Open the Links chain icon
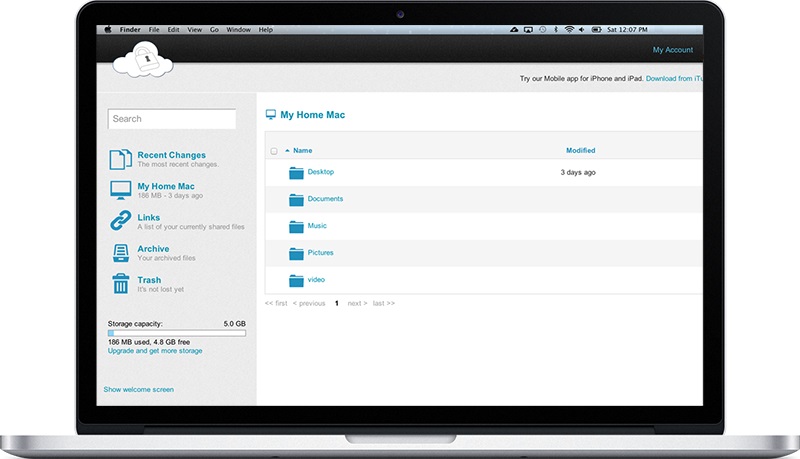Image resolution: width=800 pixels, height=459 pixels. click(x=119, y=221)
